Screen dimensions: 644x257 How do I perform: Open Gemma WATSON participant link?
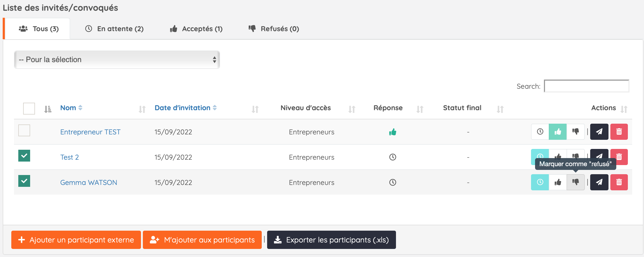(89, 183)
